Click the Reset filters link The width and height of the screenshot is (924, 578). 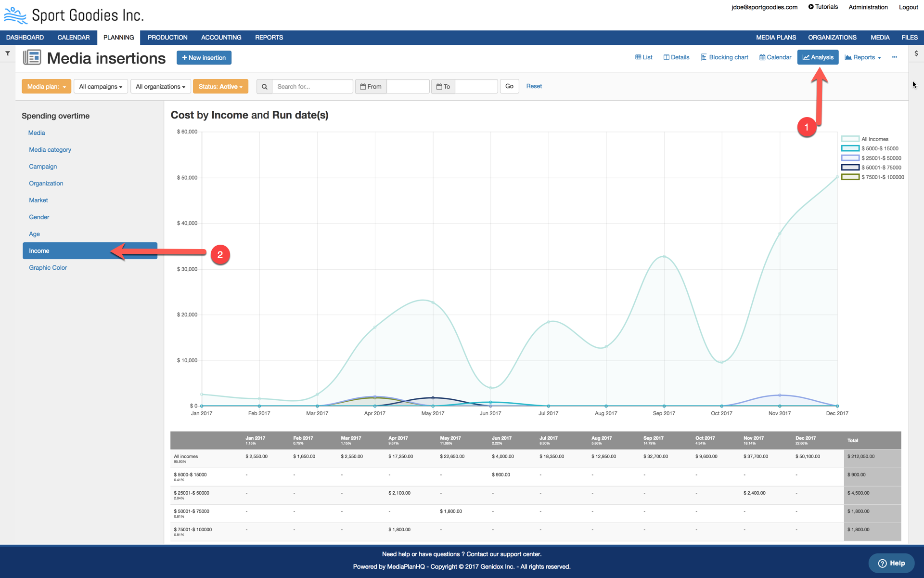coord(534,86)
